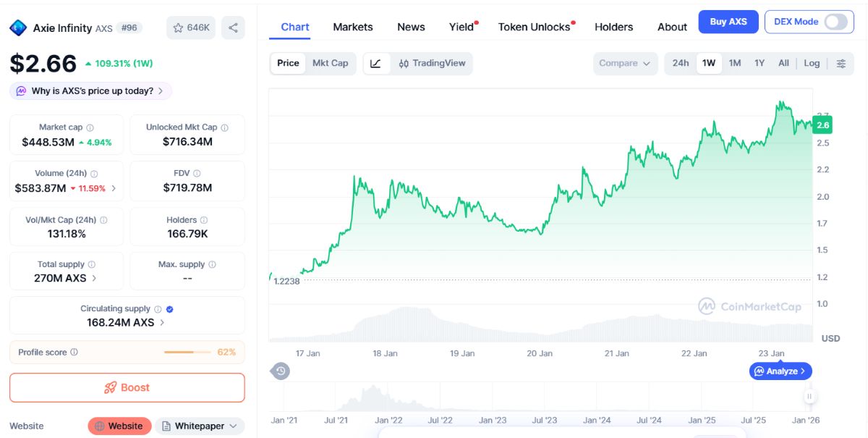Expand the Whitepaper dropdown
868x438 pixels.
pos(233,426)
